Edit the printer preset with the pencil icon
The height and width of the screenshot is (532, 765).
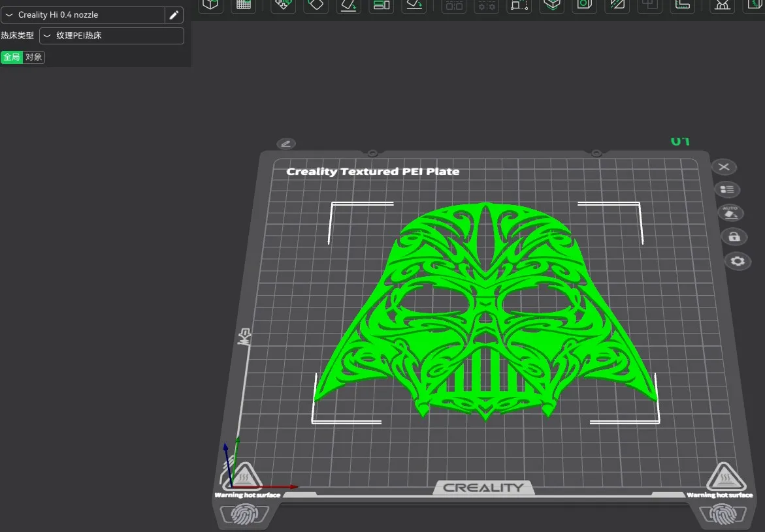point(174,15)
